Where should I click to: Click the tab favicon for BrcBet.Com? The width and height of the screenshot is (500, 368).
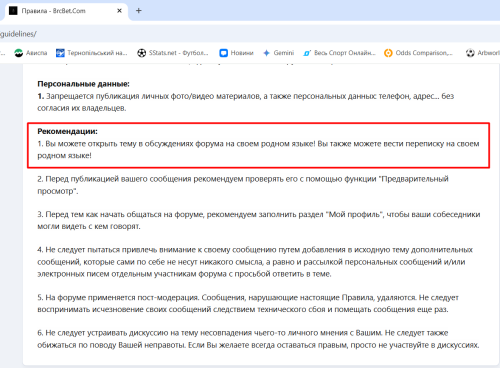tap(13, 11)
